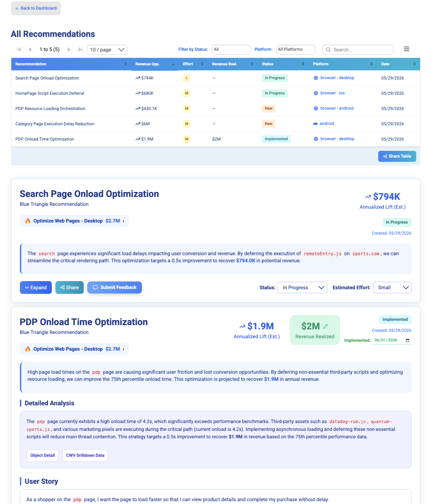The image size is (440, 504).
Task: Open Estimated Effort Small dropdown
Action: tap(392, 287)
